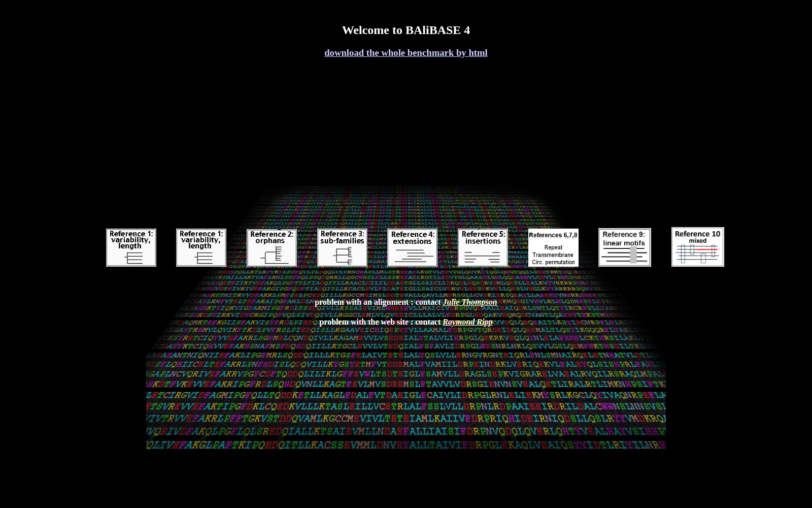Open the Reference 2: orphans tree icon

(x=272, y=248)
